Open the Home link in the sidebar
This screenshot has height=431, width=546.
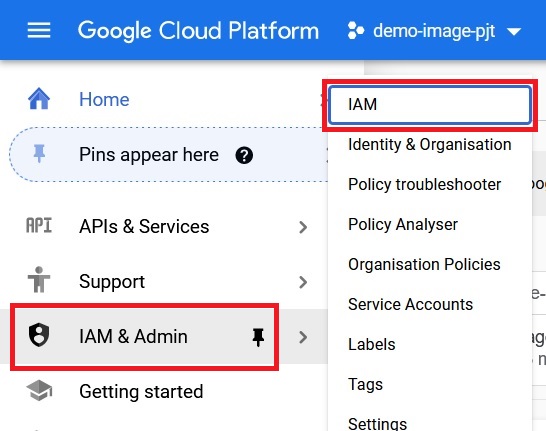tap(104, 99)
